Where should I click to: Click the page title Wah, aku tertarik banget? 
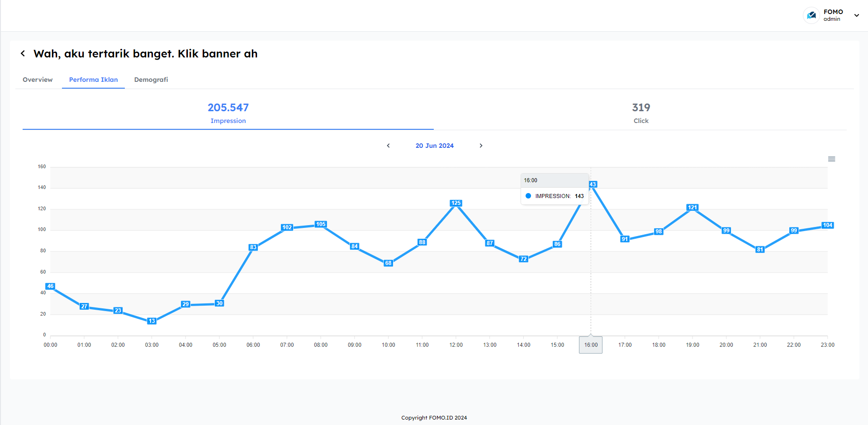(x=145, y=54)
